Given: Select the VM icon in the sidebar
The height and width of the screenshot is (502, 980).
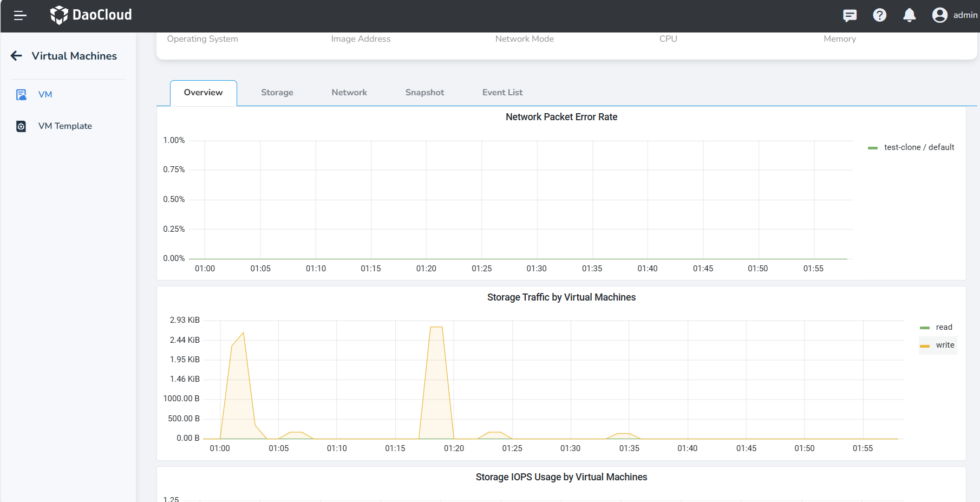Looking at the screenshot, I should (21, 94).
